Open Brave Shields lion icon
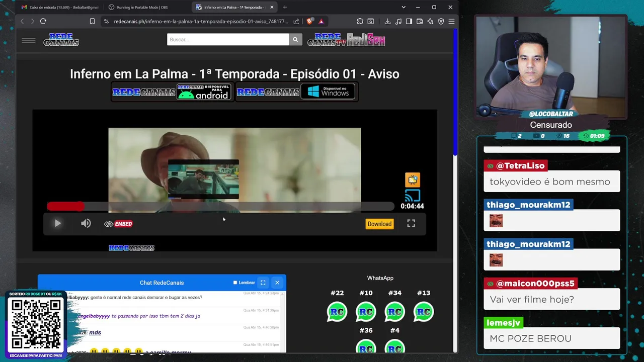Viewport: 644px width, 362px height. (310, 21)
